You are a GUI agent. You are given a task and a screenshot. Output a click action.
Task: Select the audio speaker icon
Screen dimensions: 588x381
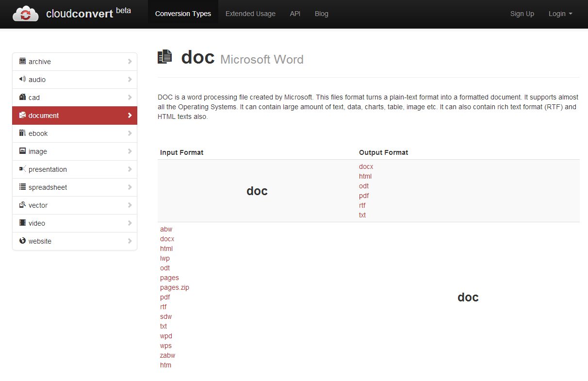coord(22,79)
